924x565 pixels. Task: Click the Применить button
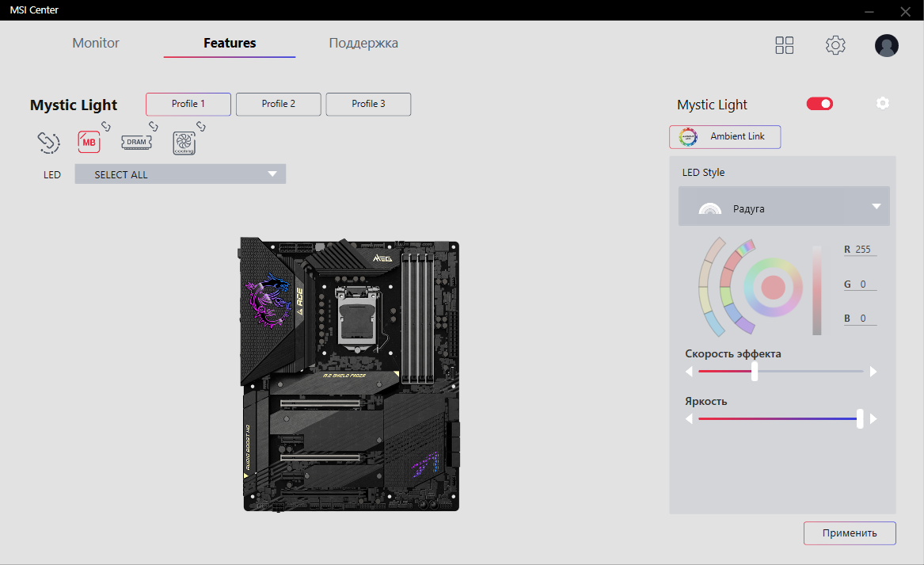(850, 533)
